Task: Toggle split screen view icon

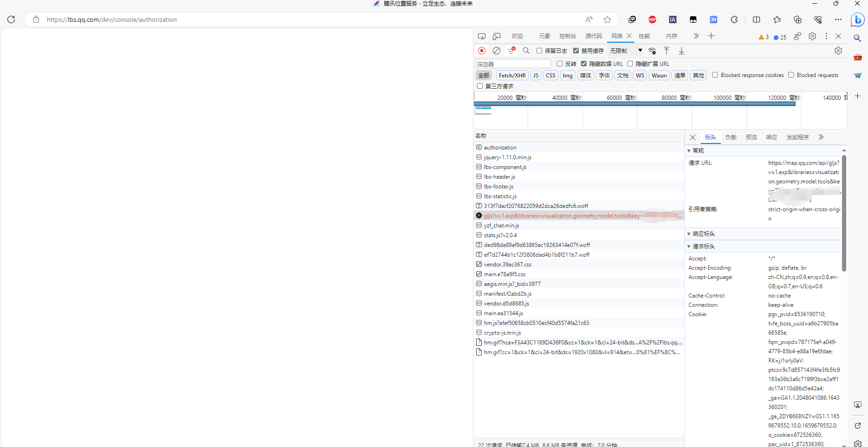Action: coord(757,19)
